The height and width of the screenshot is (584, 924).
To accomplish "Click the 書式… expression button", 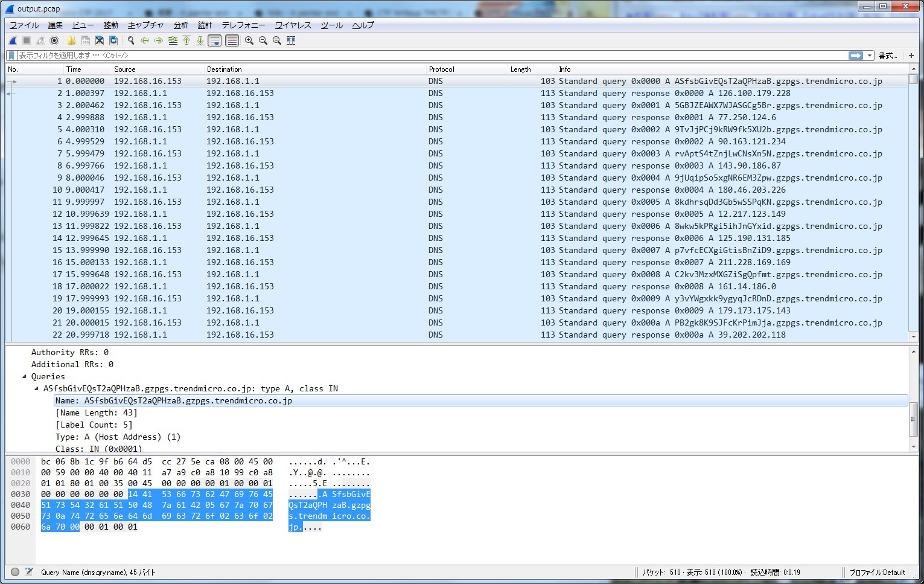I will coord(887,55).
